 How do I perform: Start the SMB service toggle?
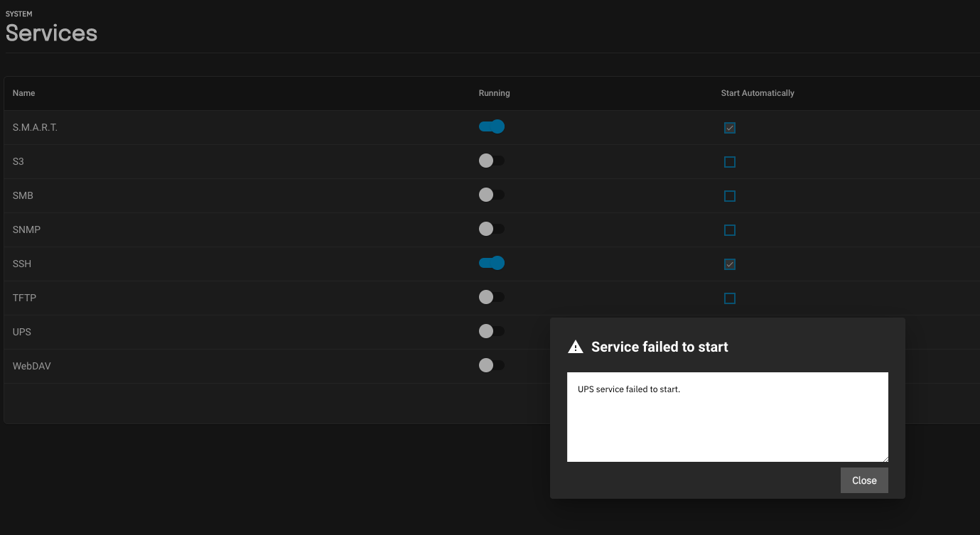pyautogui.click(x=492, y=195)
